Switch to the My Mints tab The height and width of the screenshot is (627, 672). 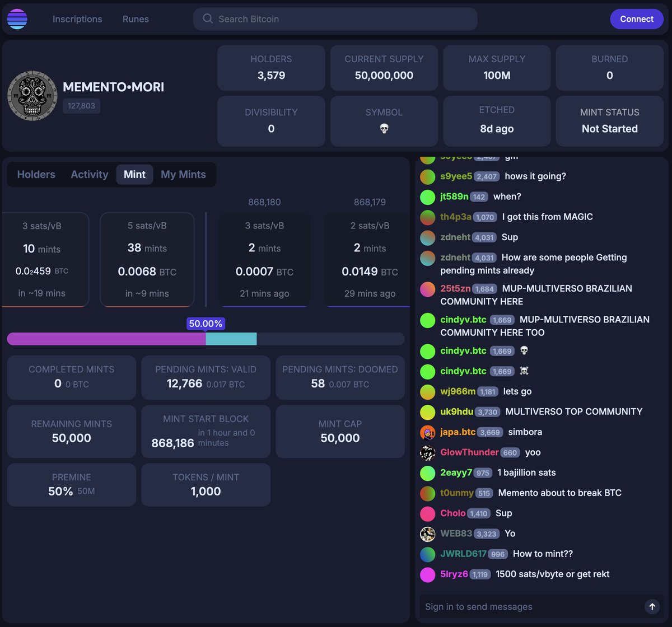pos(184,174)
